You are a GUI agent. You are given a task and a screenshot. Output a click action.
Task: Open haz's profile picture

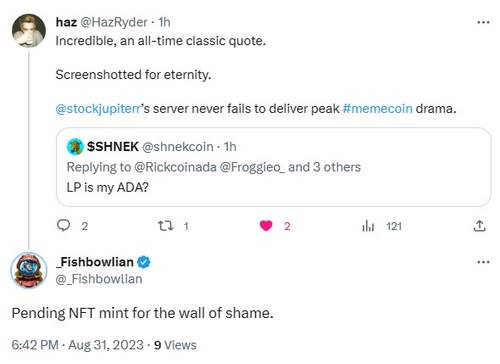(x=29, y=31)
